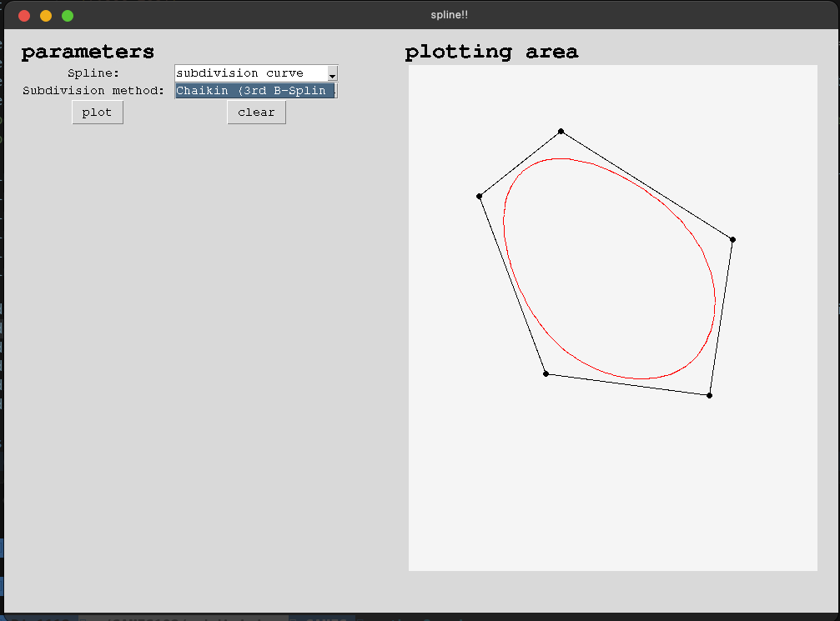This screenshot has height=621, width=840.
Task: Click the plot button
Action: click(x=98, y=113)
